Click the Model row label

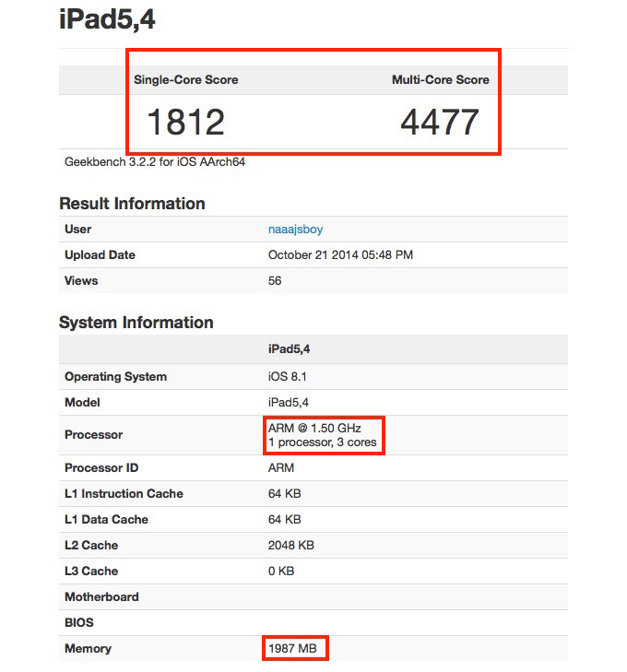(x=82, y=403)
